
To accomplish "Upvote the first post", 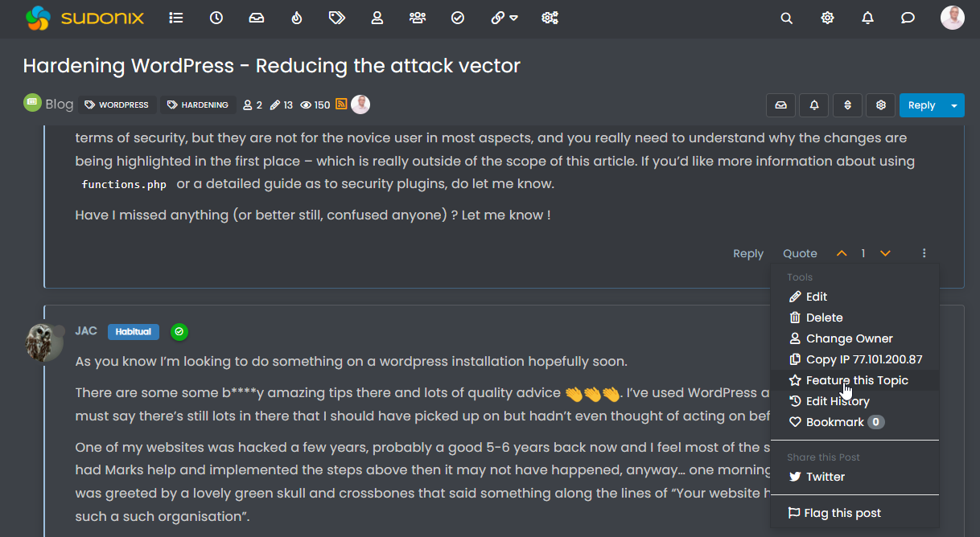I will [842, 253].
